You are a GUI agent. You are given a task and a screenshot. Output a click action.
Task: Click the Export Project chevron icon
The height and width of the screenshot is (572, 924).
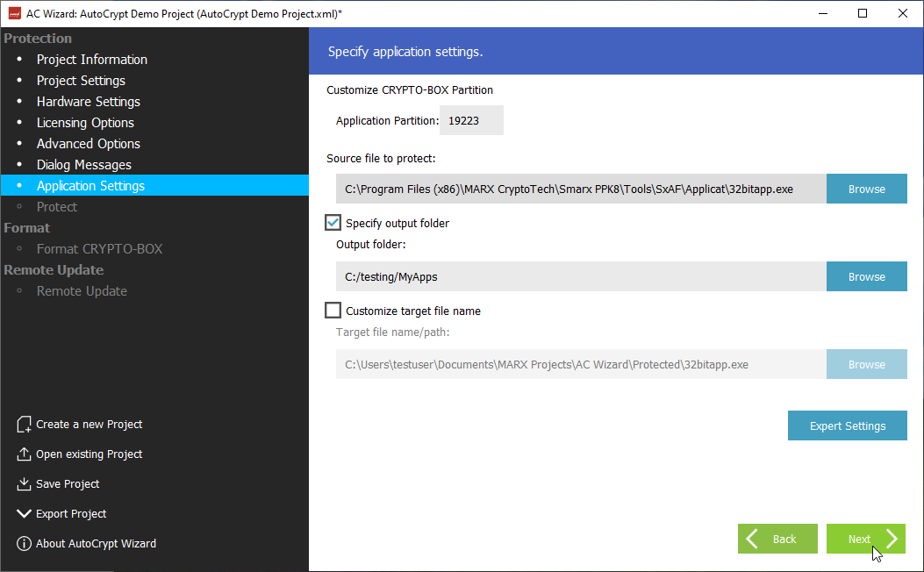(x=24, y=514)
